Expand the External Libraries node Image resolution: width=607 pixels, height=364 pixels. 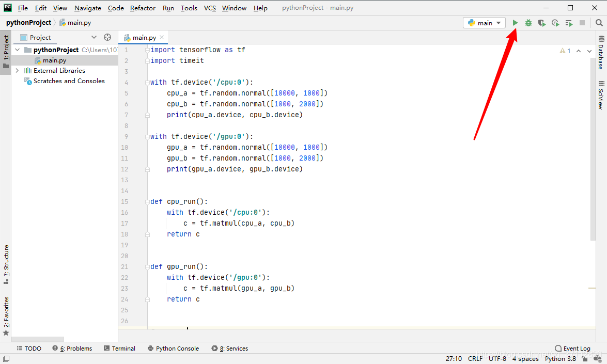17,70
